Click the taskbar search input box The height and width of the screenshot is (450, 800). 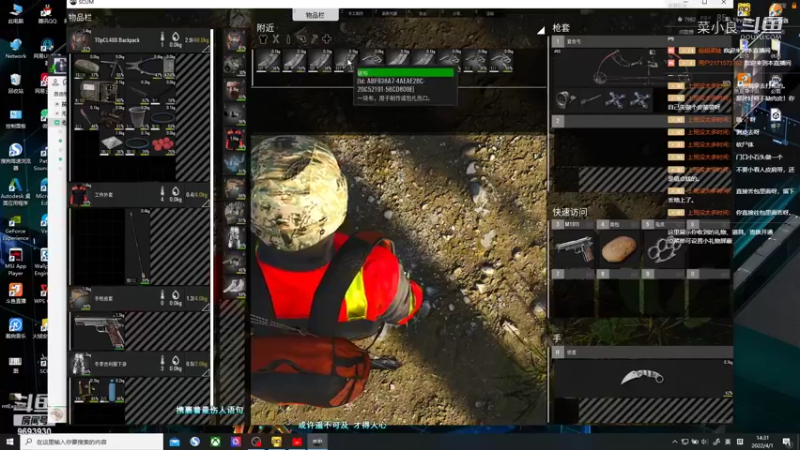pos(92,441)
